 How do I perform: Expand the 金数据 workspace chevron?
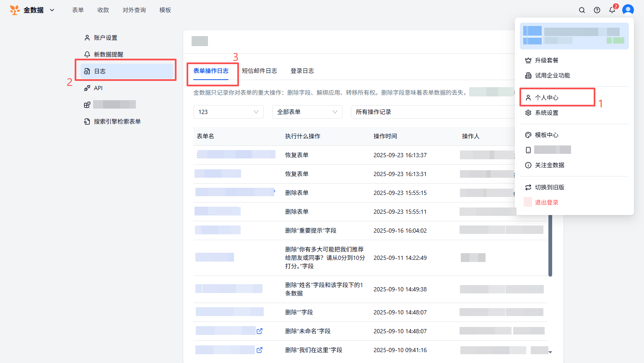(x=52, y=10)
